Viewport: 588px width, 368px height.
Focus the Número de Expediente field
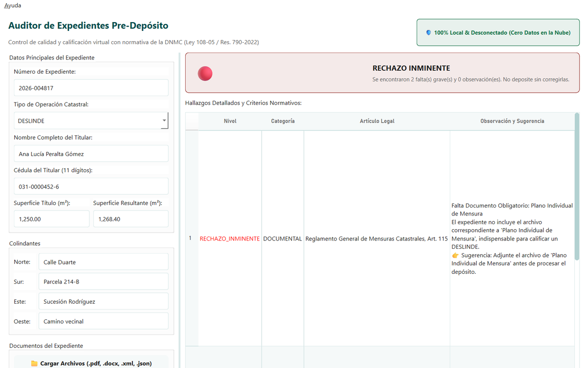tap(91, 88)
